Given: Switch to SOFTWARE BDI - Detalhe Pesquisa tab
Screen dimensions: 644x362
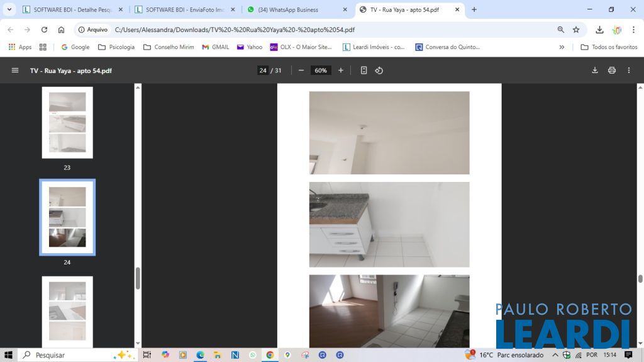Looking at the screenshot, I should (70, 9).
